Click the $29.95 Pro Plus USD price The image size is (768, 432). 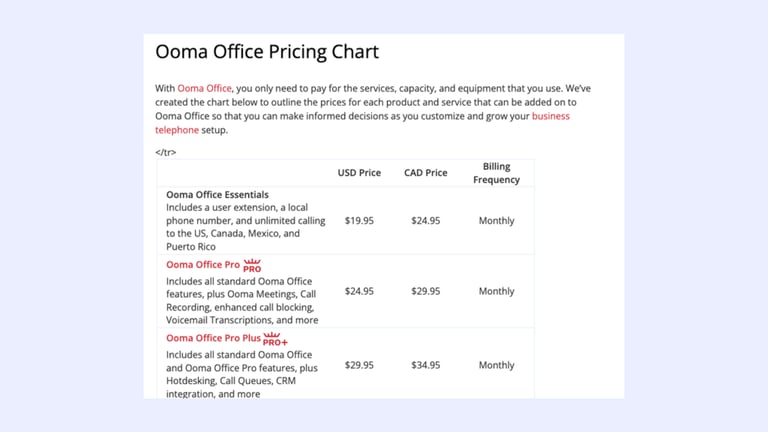(359, 365)
